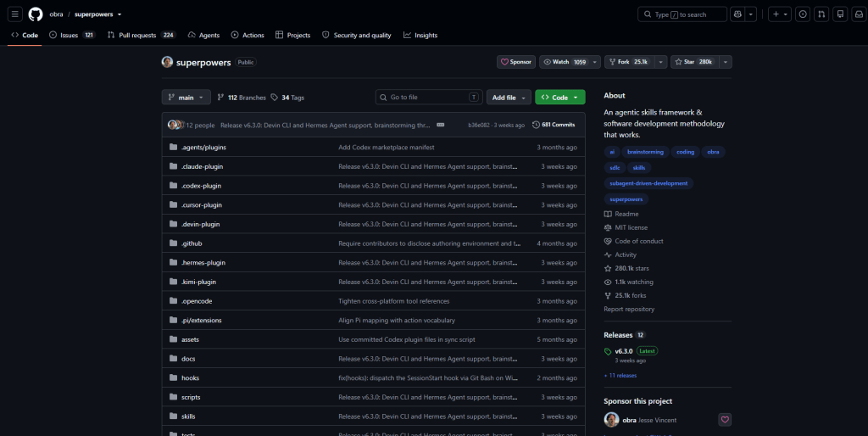Image resolution: width=868 pixels, height=436 pixels.
Task: Click the Type / to search box
Action: [x=682, y=14]
